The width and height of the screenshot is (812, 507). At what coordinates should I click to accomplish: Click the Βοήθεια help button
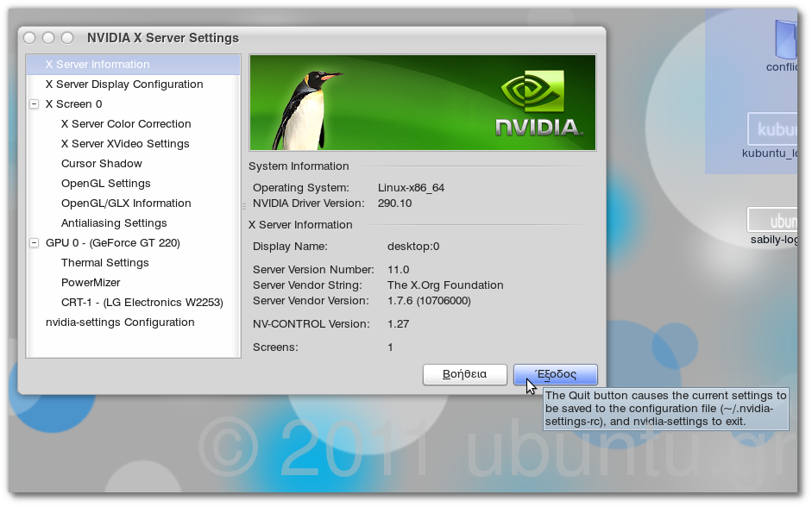(464, 374)
